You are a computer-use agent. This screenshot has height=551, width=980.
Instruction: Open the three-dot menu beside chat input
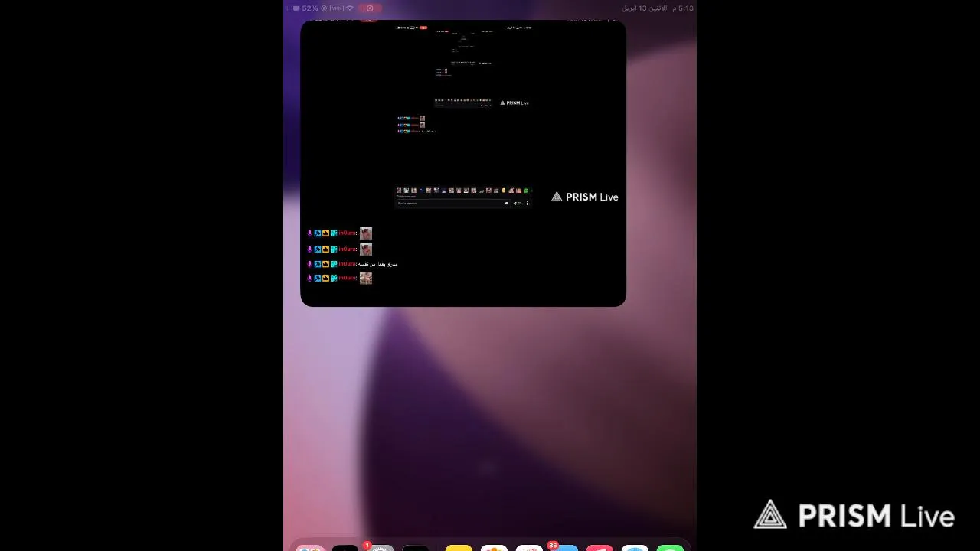click(x=528, y=204)
